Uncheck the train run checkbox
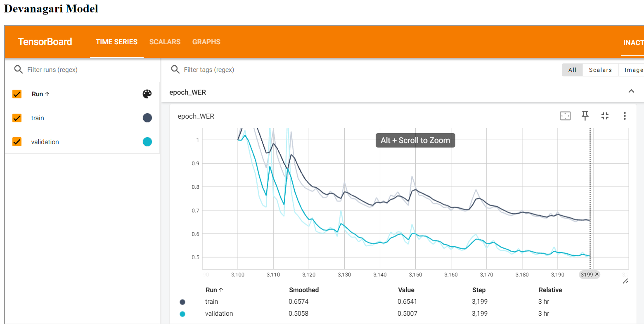This screenshot has height=324, width=644. click(17, 118)
